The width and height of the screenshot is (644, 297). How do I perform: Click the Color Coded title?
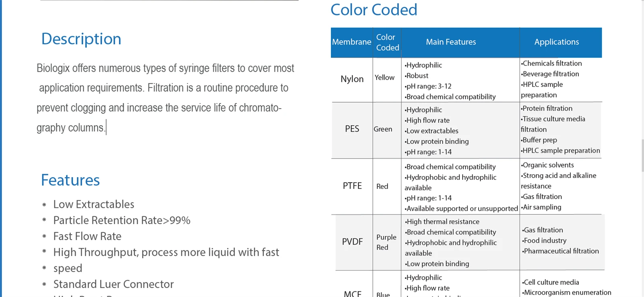click(374, 10)
